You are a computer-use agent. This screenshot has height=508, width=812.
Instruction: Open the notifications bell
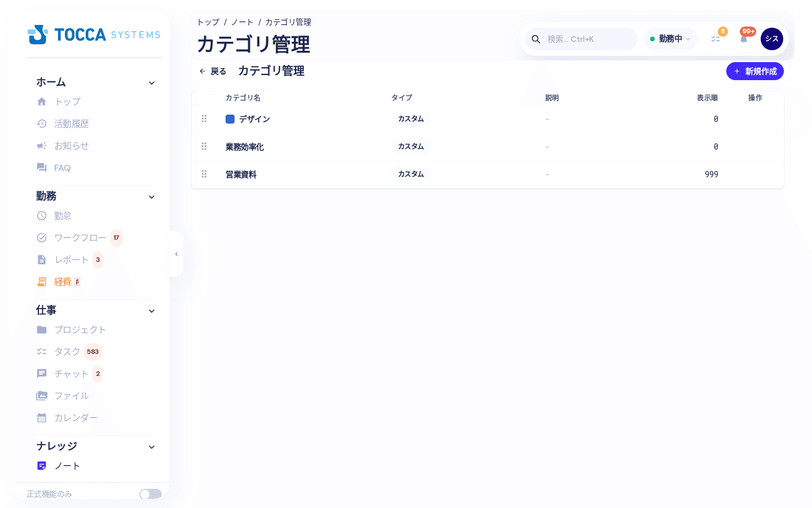point(744,39)
